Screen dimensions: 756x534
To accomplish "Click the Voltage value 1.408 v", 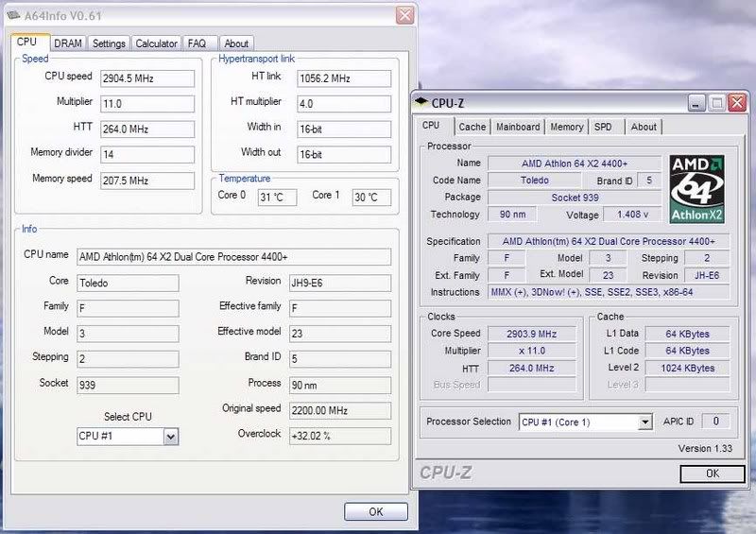I will (632, 215).
